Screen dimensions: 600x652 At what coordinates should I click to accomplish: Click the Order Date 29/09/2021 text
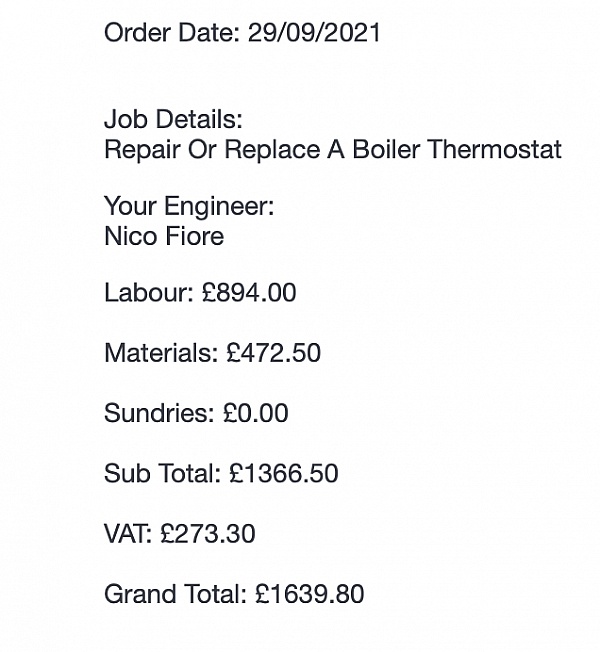click(x=242, y=32)
